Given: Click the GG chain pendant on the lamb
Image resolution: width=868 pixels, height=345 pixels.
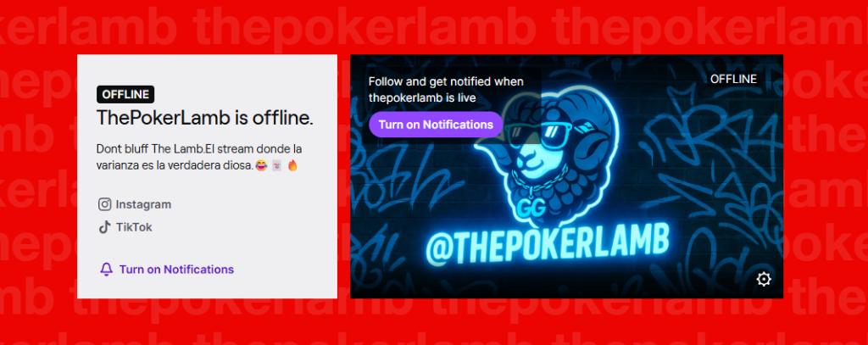Looking at the screenshot, I should [x=532, y=206].
